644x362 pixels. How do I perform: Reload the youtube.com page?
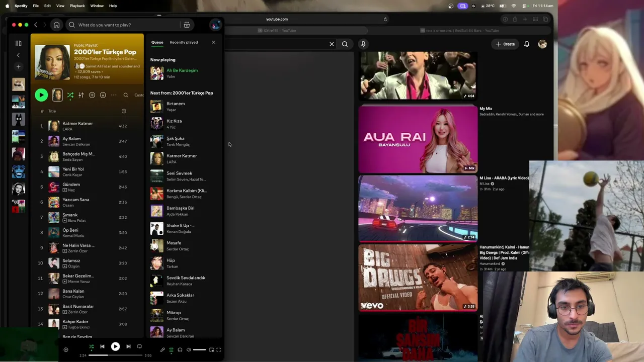(385, 19)
